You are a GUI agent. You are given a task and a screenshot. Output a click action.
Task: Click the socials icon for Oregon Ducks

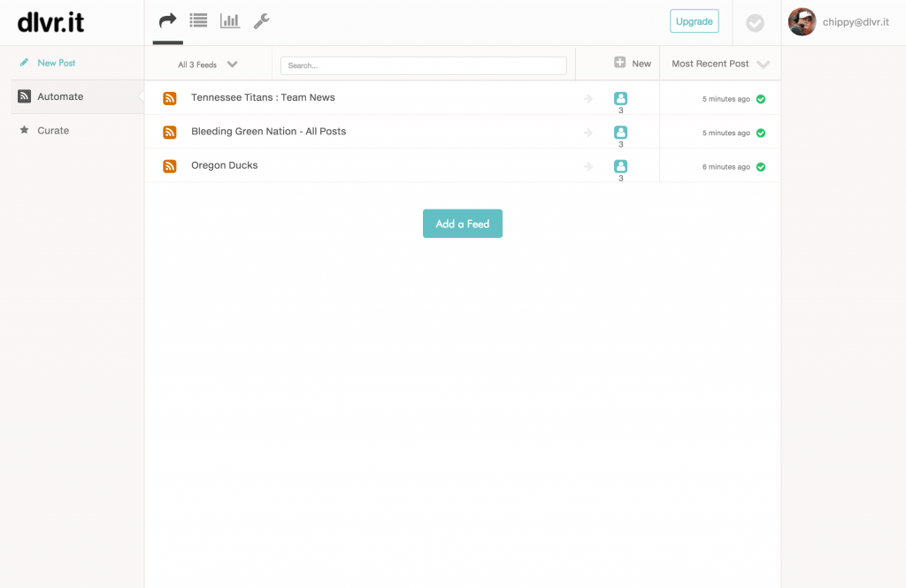620,166
